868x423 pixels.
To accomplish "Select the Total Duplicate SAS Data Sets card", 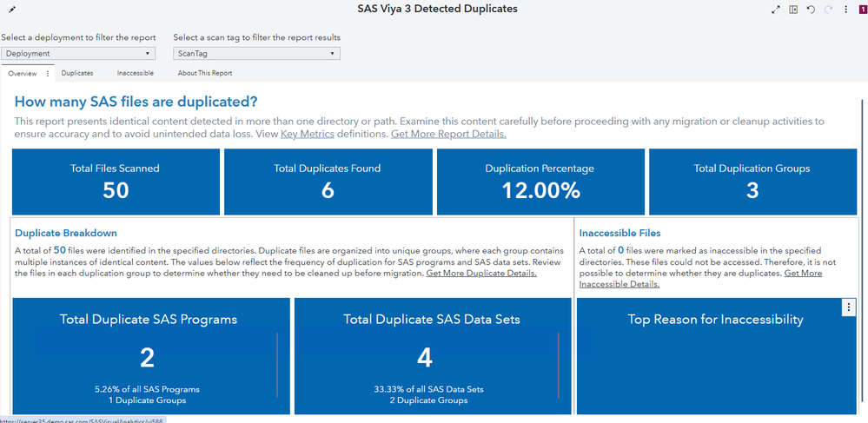I will coord(433,356).
